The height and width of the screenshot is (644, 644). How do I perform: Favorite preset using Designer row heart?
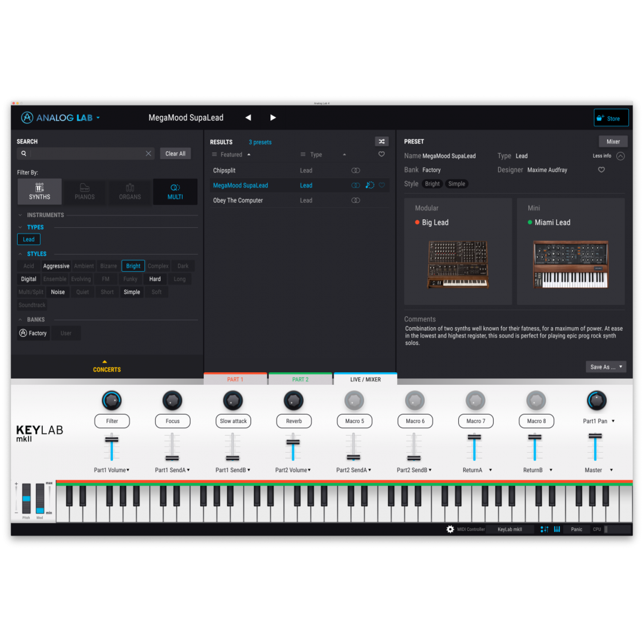tap(601, 170)
